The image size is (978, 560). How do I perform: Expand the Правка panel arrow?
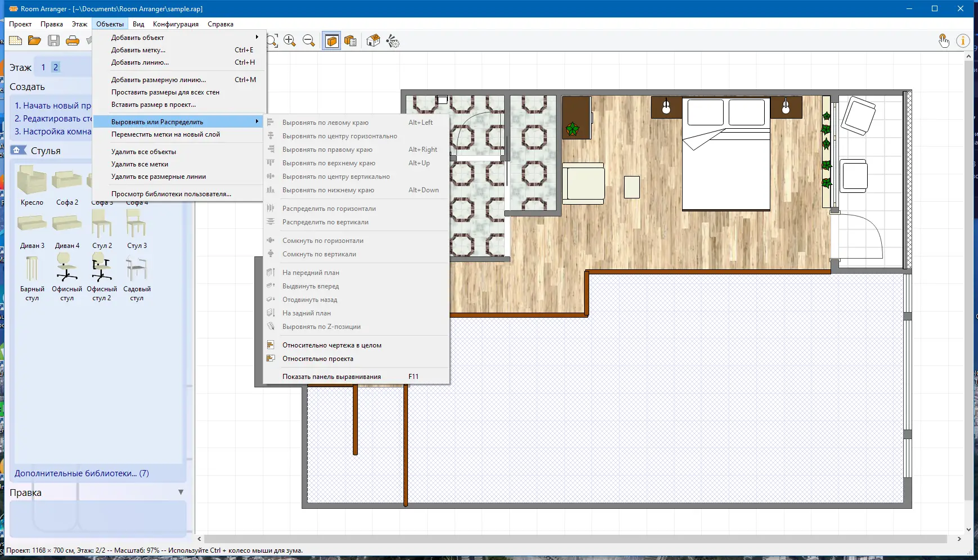pos(181,492)
